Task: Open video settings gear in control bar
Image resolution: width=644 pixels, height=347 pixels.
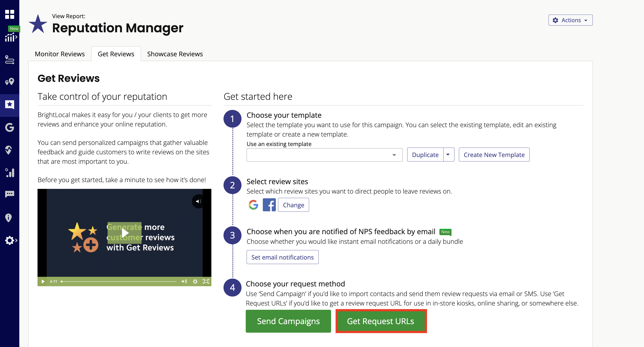Action: pyautogui.click(x=195, y=281)
